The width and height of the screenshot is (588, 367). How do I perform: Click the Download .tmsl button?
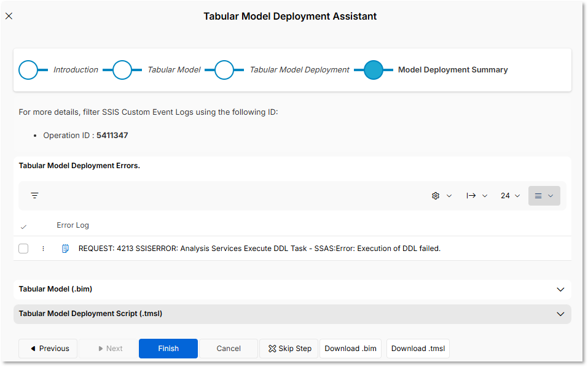[x=418, y=349]
